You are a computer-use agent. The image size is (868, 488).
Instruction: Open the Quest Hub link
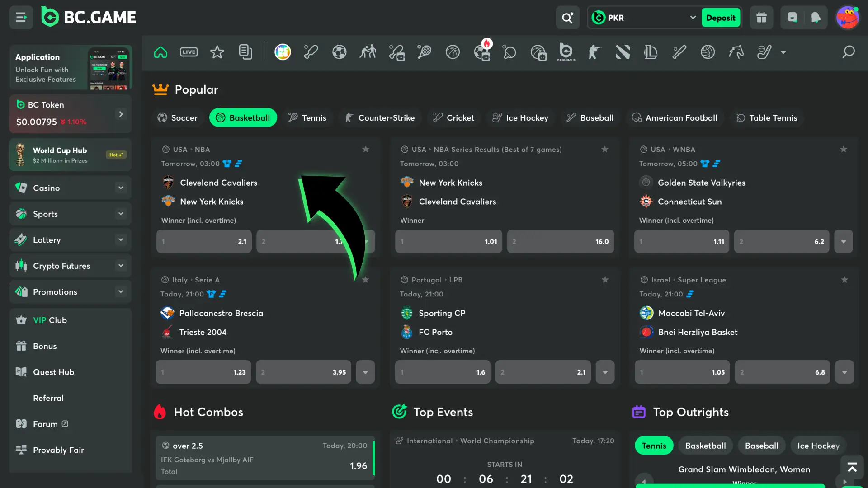[53, 372]
